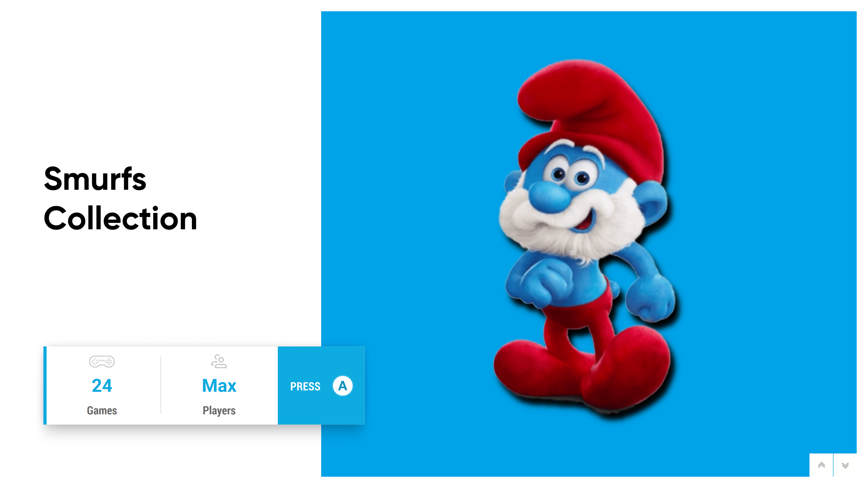Click the word Collection in title
Image resolution: width=868 pixels, height=488 pixels.
coord(120,218)
